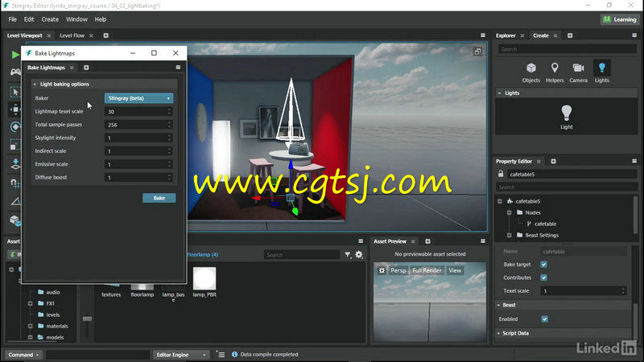Select the Place/drop tool
The image size is (644, 362).
pos(15,164)
